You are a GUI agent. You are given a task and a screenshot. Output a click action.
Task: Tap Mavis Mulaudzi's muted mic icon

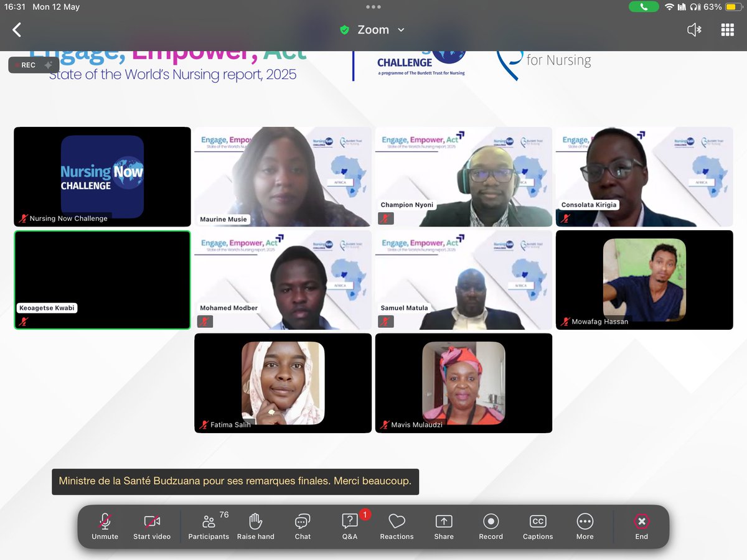point(385,425)
